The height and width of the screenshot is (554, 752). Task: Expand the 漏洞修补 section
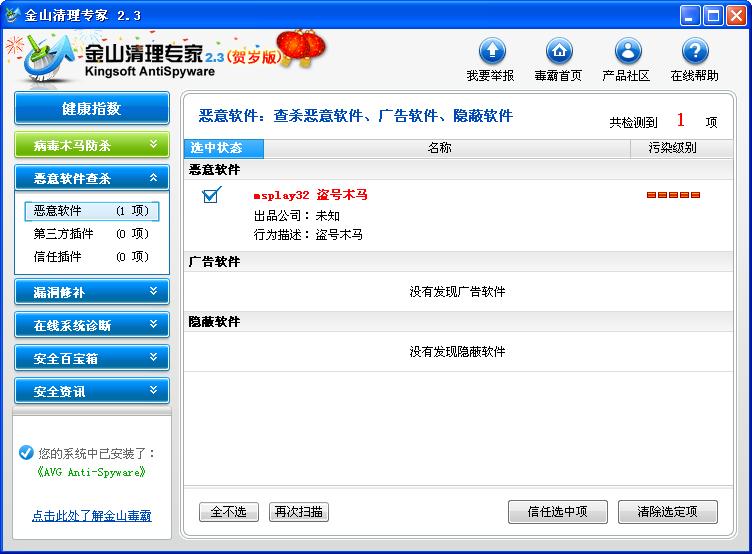tap(92, 292)
